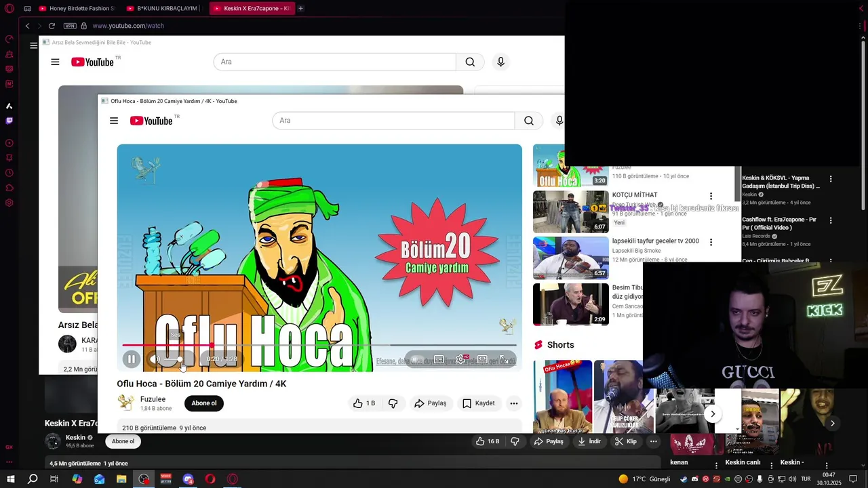Viewport: 868px width, 488px height.
Task: Toggle the VPN badge in address bar
Action: coord(70,26)
